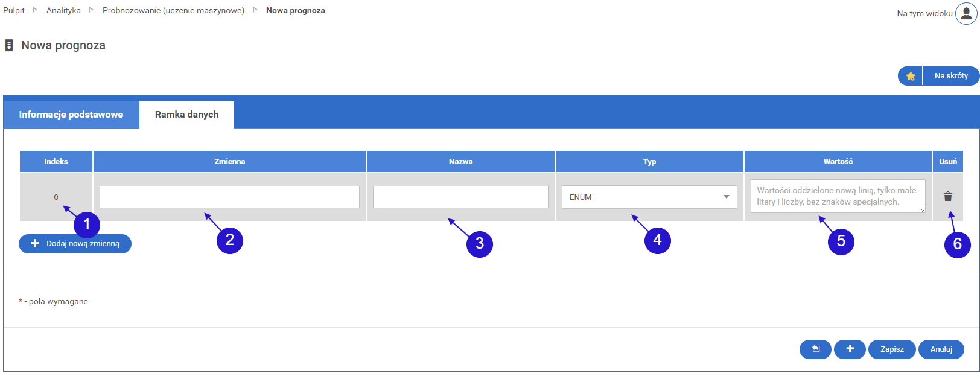Click the Analityka breadcrumb item

click(x=63, y=10)
